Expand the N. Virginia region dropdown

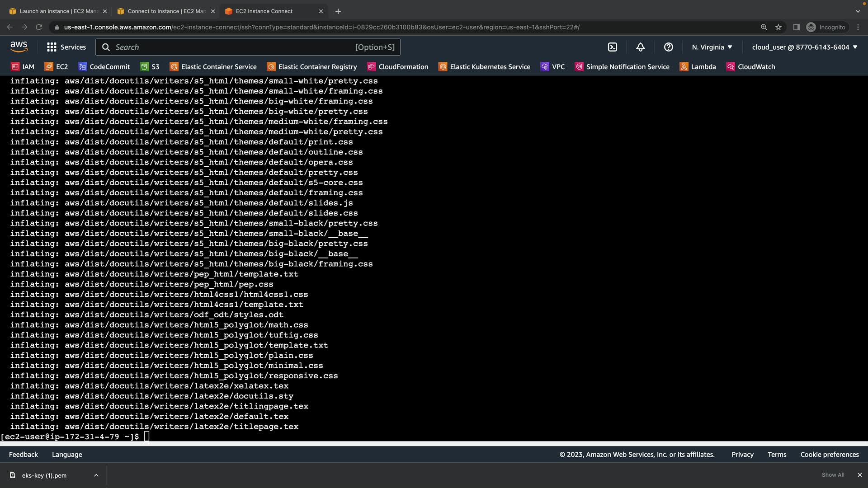click(712, 47)
